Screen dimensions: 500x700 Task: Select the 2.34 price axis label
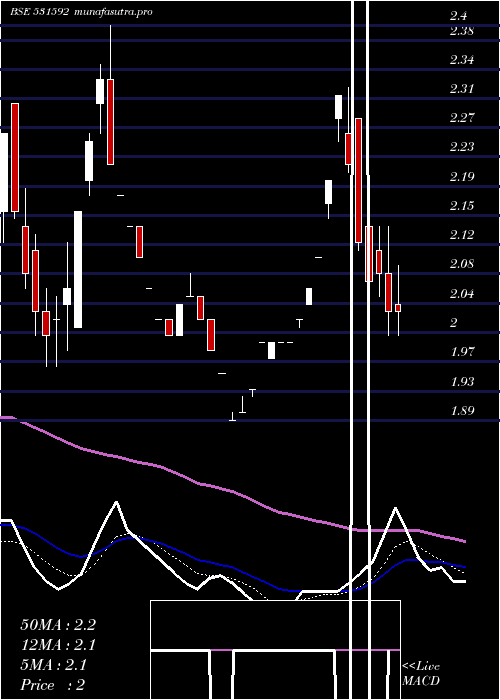click(x=462, y=60)
